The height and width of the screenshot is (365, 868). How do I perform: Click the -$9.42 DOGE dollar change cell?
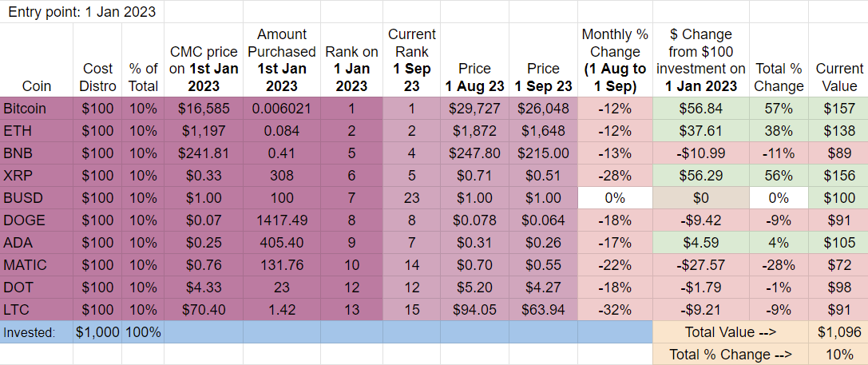(701, 220)
